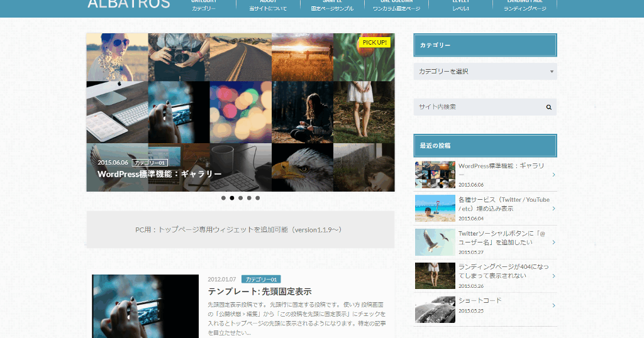The height and width of the screenshot is (338, 644).
Task: Open the ワンカラム固定ページ menu item
Action: [x=396, y=6]
